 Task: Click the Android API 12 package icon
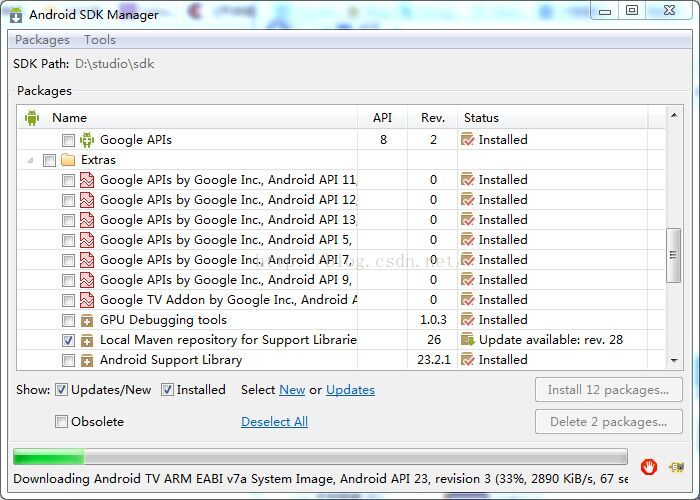(x=87, y=200)
